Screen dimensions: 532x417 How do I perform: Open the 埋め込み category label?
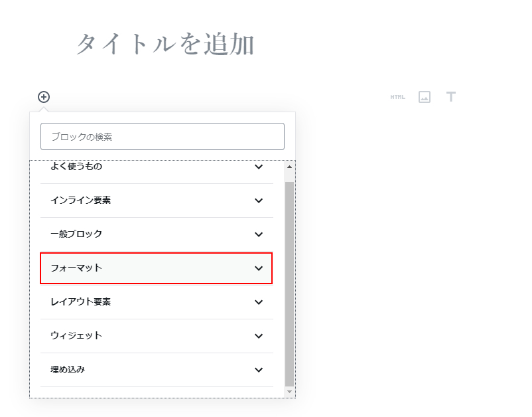68,370
